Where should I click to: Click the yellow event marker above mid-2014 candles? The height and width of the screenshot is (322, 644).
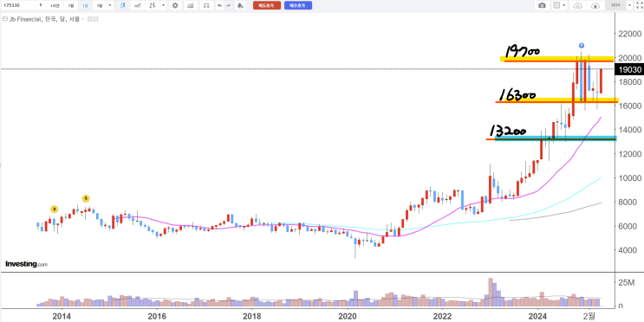point(86,198)
